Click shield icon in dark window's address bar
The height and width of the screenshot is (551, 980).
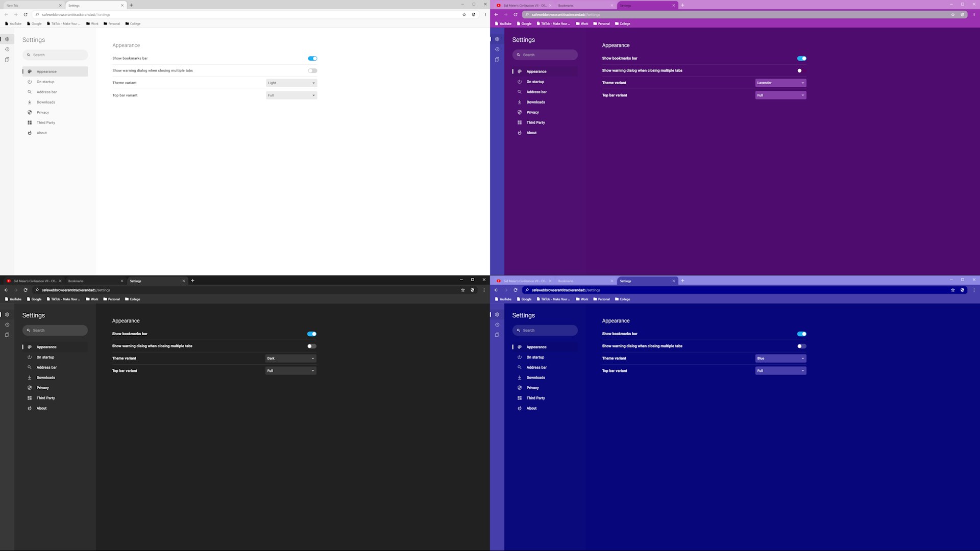point(473,290)
